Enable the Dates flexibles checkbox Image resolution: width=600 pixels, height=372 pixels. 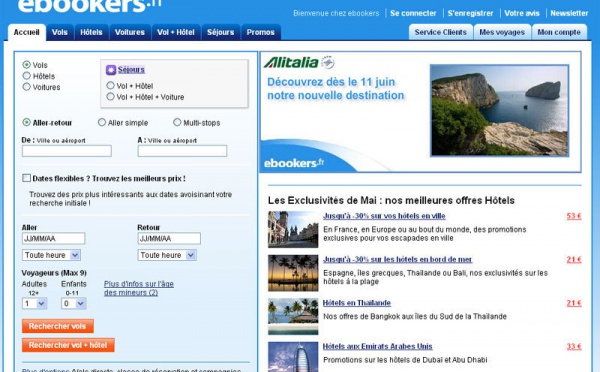26,178
